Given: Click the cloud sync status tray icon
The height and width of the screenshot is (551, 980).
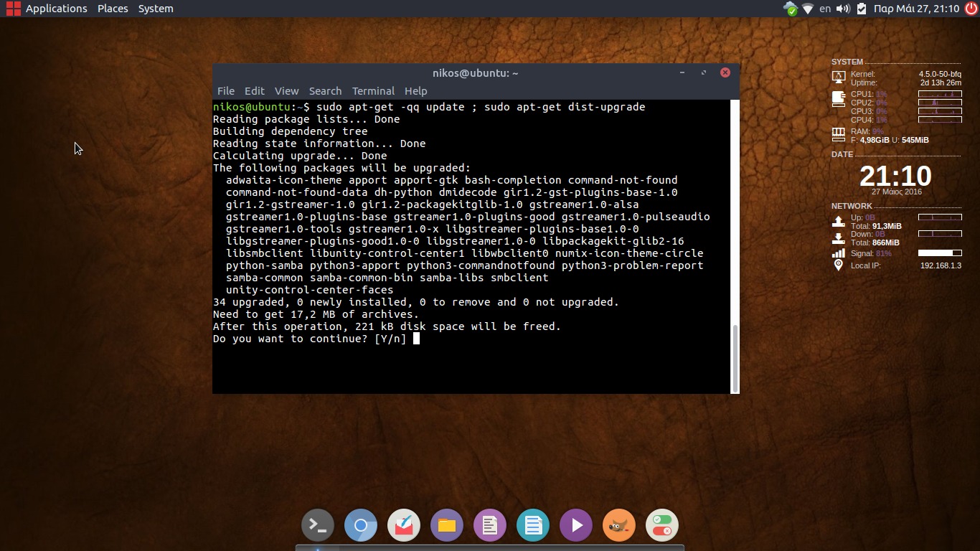Looking at the screenshot, I should tap(790, 9).
